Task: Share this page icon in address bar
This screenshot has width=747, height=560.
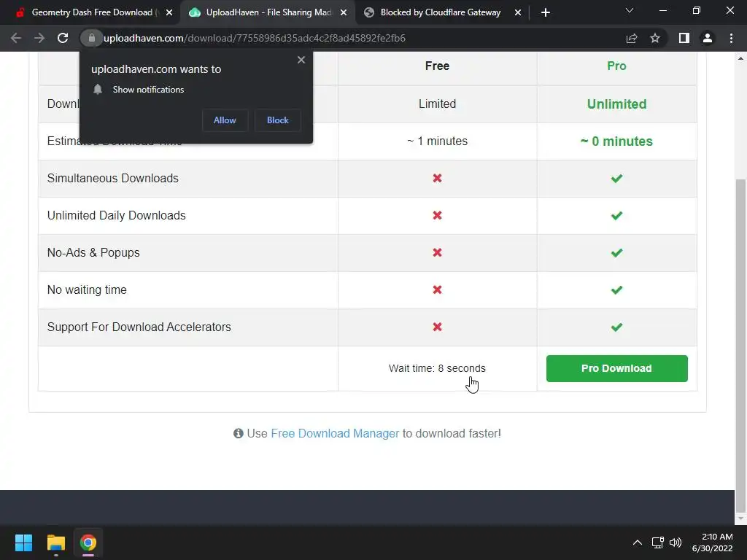Action: [632, 38]
